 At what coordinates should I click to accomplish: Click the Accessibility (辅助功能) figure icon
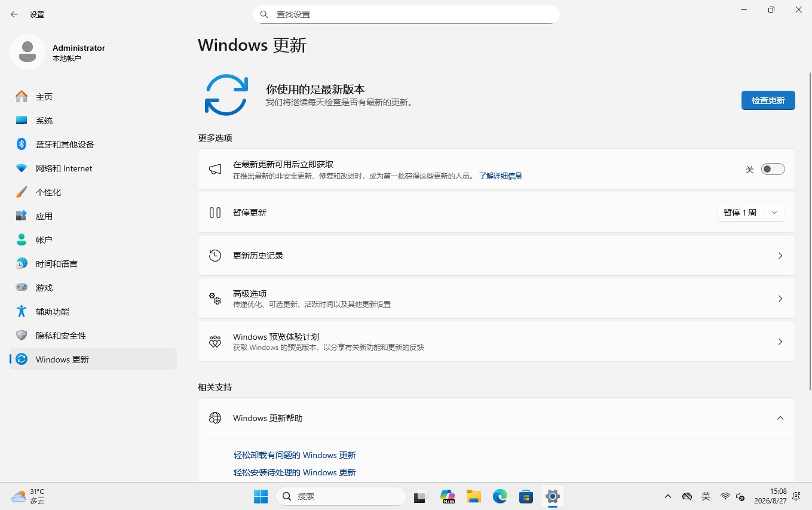pyautogui.click(x=22, y=311)
